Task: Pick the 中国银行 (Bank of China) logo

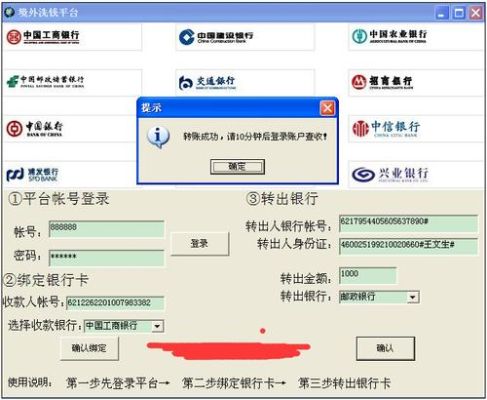Action: coord(35,128)
